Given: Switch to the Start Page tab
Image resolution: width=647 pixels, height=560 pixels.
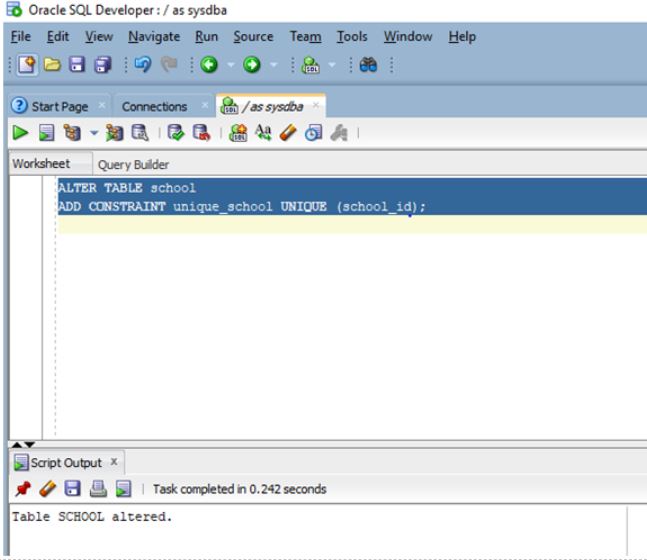Looking at the screenshot, I should (60, 106).
